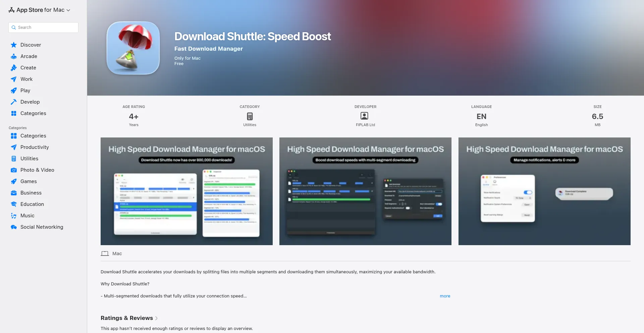Click into the Search field
The image size is (644, 333).
pyautogui.click(x=43, y=27)
